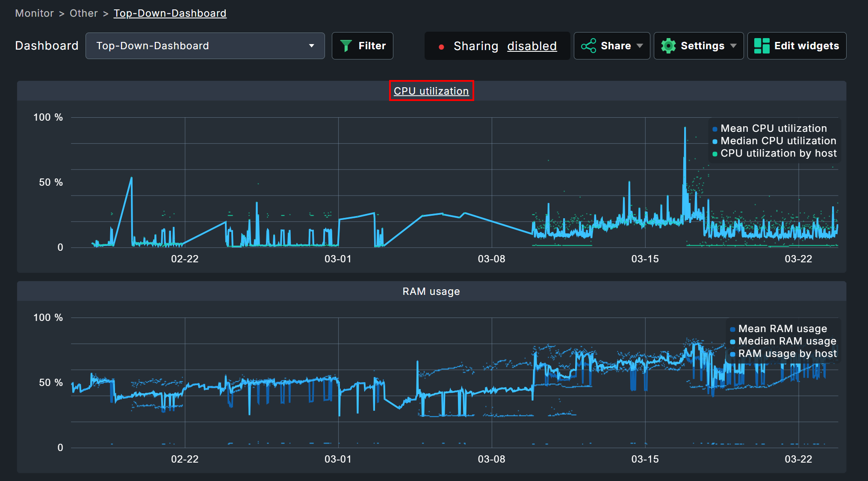
Task: Open the Top-Down-Dashboard selector dropdown
Action: click(x=312, y=45)
